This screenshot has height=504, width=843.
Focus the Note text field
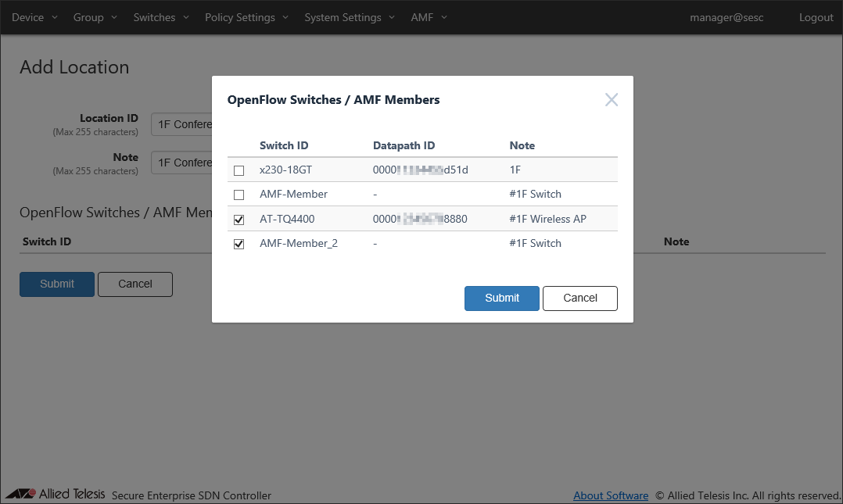point(181,163)
